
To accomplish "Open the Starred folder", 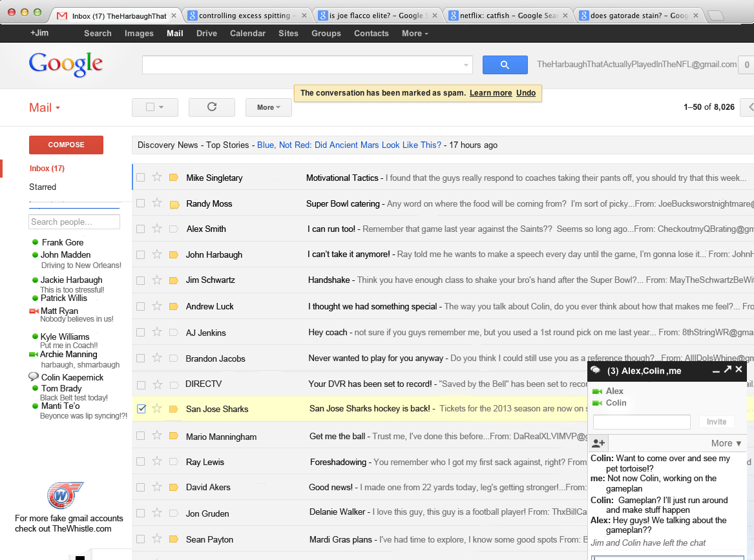I will click(42, 187).
